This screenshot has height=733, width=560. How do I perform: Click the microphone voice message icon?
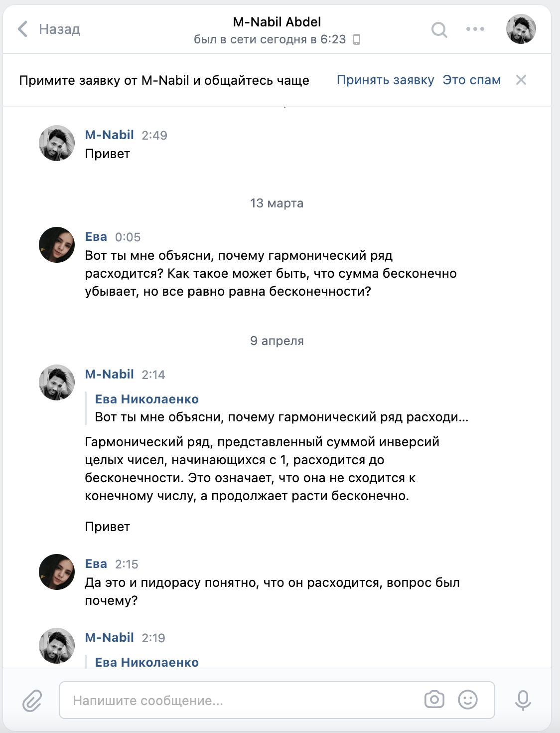click(x=523, y=700)
